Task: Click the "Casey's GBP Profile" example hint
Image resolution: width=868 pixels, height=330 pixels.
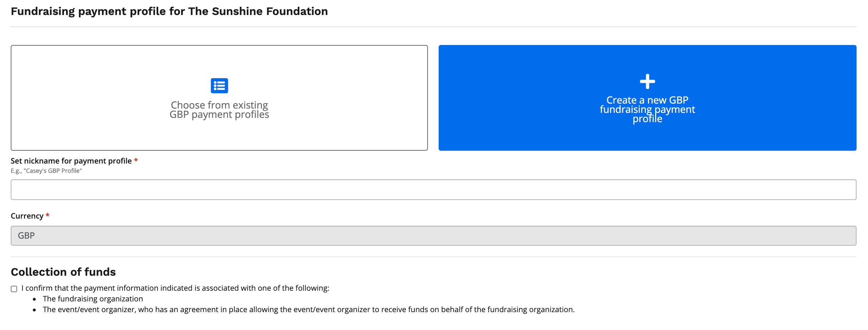Action: pos(46,171)
